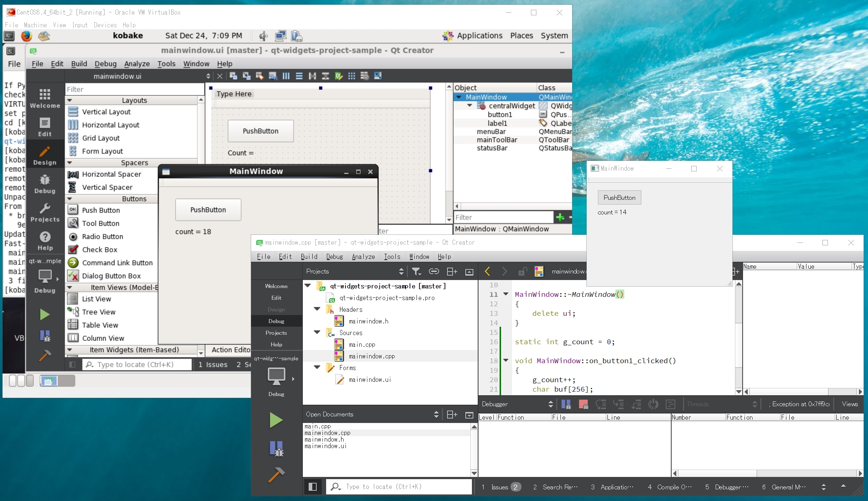
Task: Toggle the left sidebar visibility button
Action: (x=312, y=487)
